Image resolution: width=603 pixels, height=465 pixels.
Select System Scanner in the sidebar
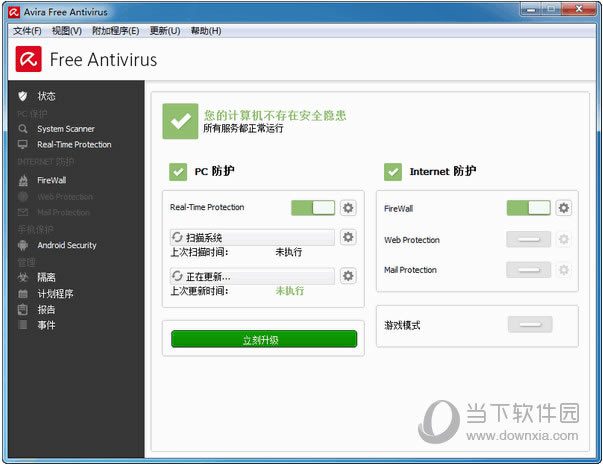65,129
